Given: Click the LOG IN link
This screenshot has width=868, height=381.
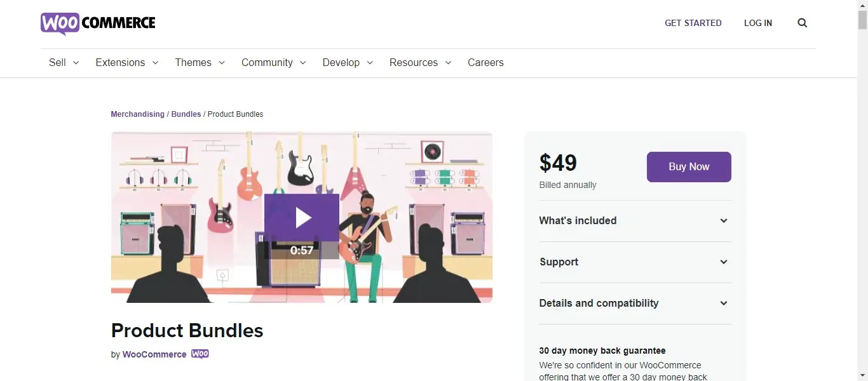Looking at the screenshot, I should coord(758,23).
